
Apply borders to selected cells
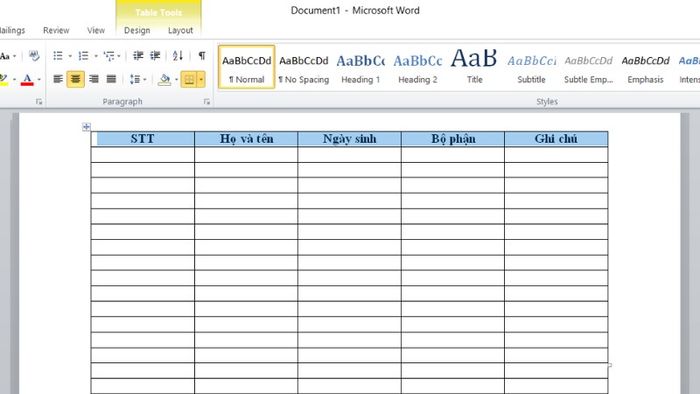189,79
